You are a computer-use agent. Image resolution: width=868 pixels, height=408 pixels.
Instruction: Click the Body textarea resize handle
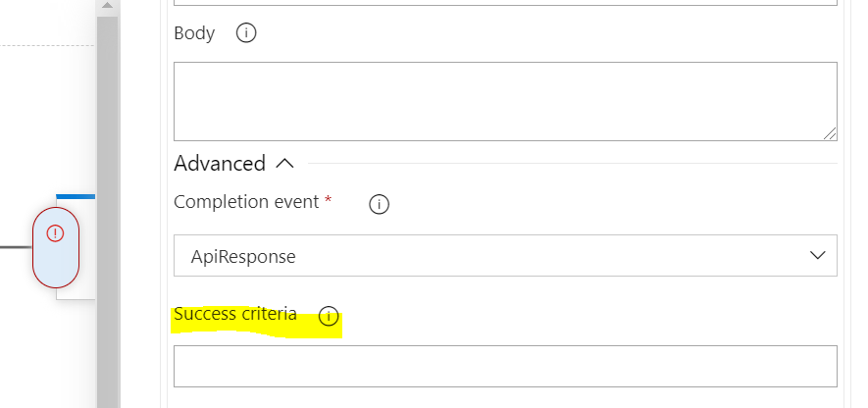tap(830, 133)
